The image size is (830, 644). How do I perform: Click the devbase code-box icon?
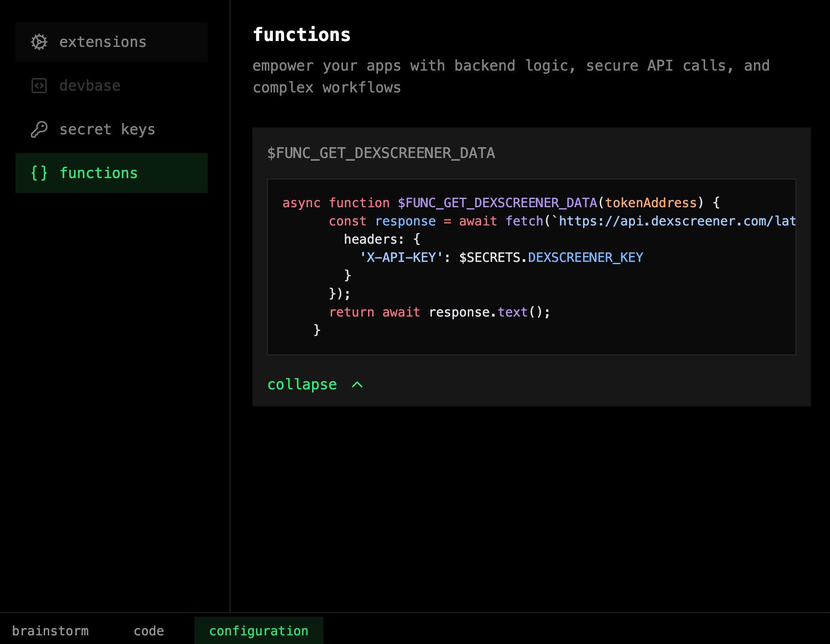39,86
